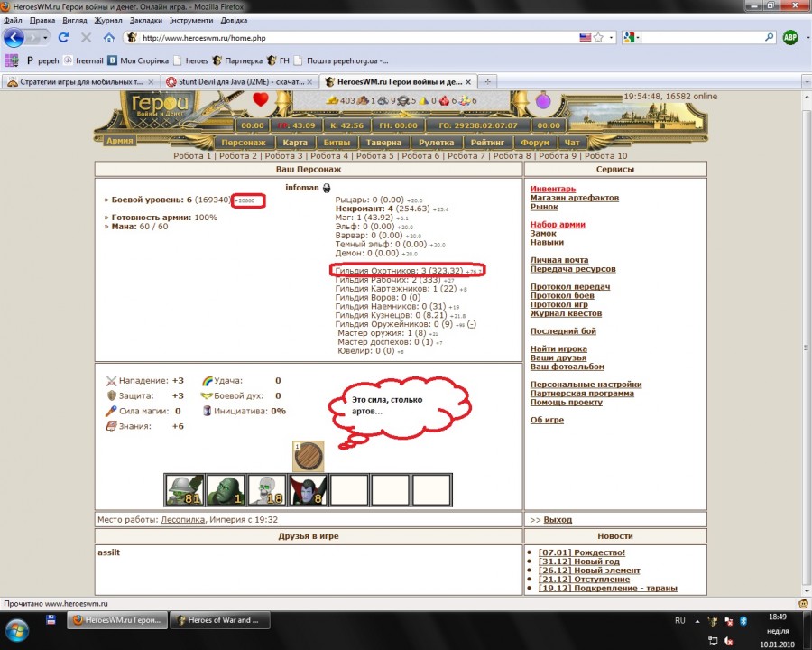The height and width of the screenshot is (650, 812).
Task: Open the heroes bookmark in toolbar
Action: pyautogui.click(x=190, y=60)
